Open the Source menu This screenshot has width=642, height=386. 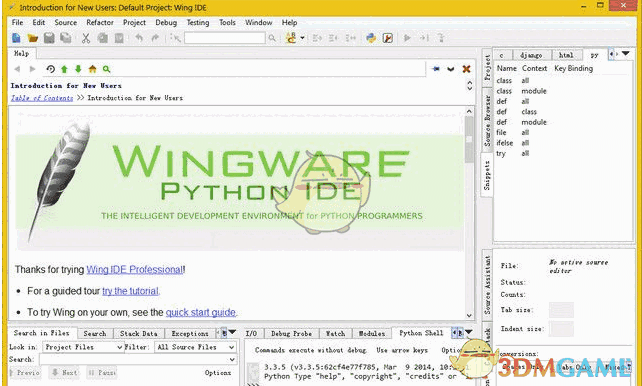[x=66, y=23]
